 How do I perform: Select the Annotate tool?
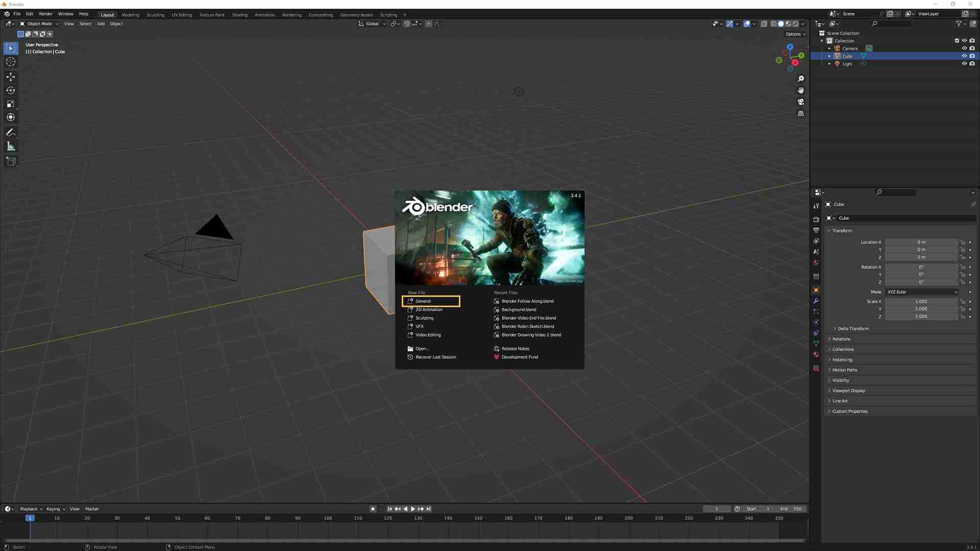tap(11, 133)
